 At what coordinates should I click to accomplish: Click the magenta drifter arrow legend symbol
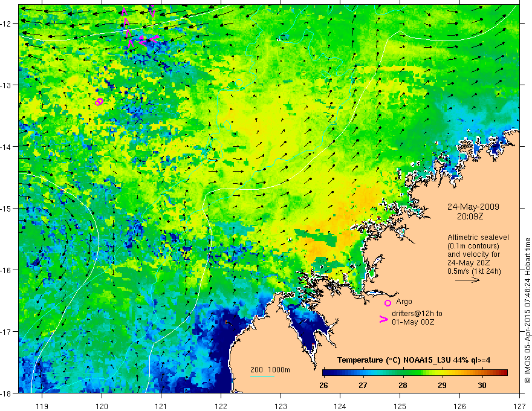pos(384,319)
